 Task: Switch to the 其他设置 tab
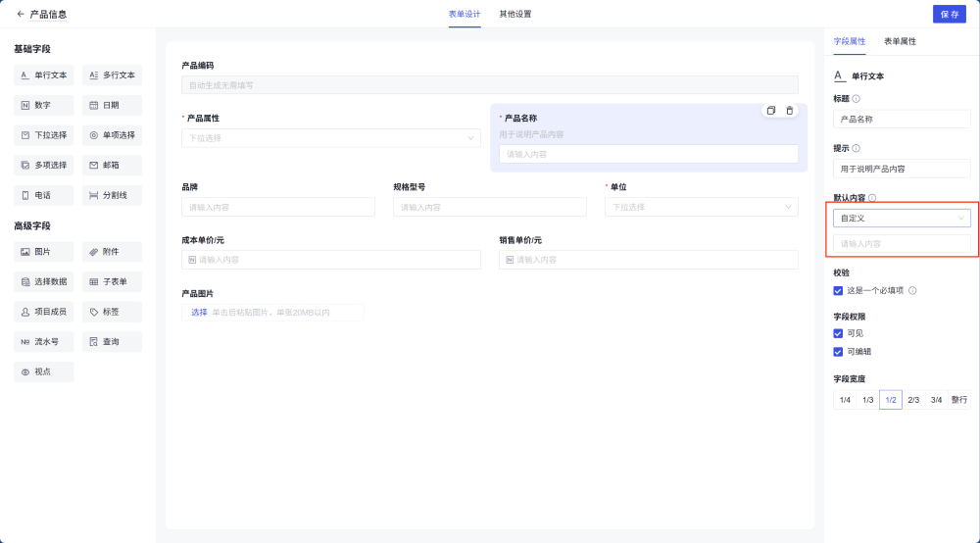514,15
